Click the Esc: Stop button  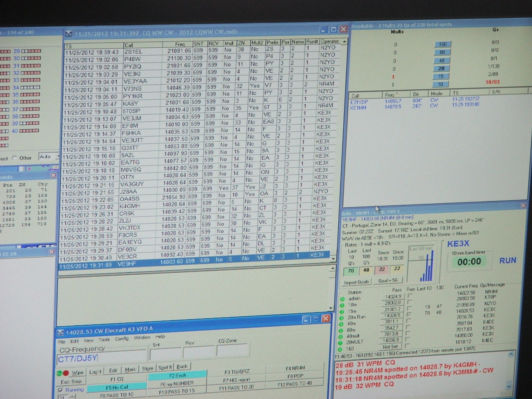pos(71,382)
